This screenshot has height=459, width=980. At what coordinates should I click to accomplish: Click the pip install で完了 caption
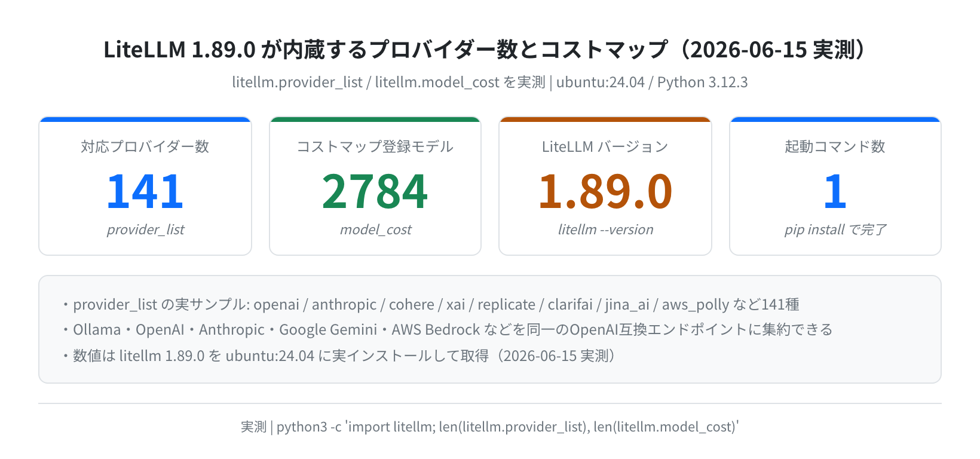click(835, 229)
